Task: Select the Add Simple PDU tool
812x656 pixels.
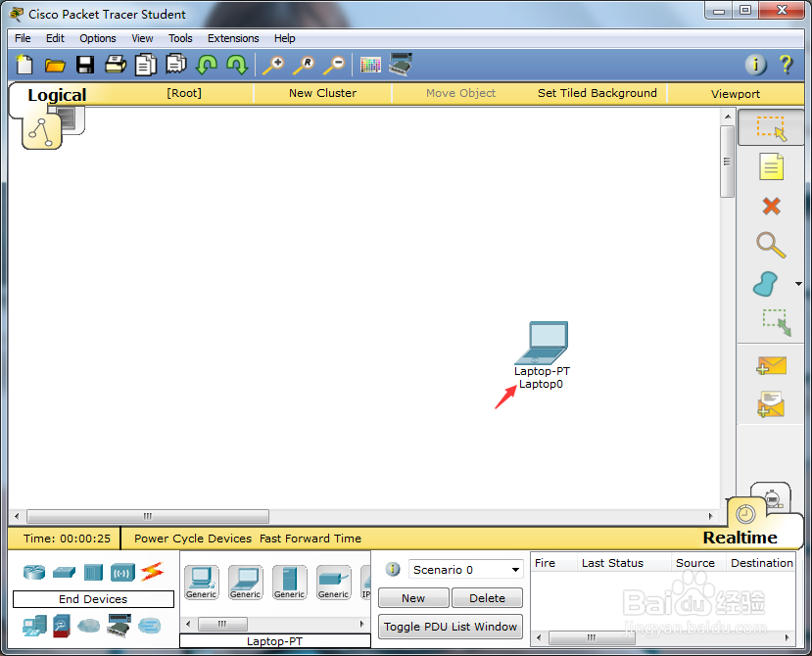Action: click(x=771, y=364)
